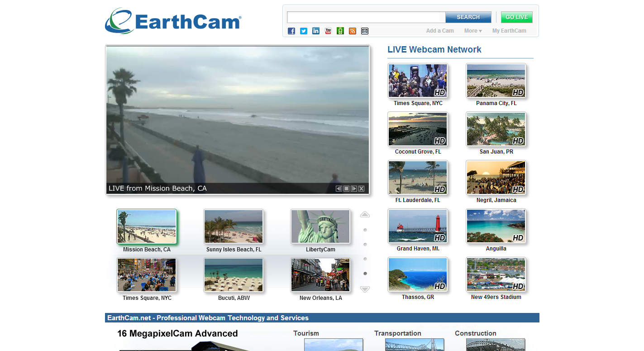Open the Ft. Lauderdale, FL thumbnail
The width and height of the screenshot is (644, 351).
(418, 178)
